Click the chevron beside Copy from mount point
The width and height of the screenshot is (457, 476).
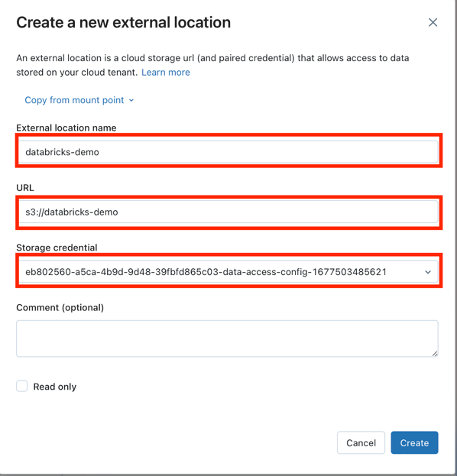[x=131, y=100]
